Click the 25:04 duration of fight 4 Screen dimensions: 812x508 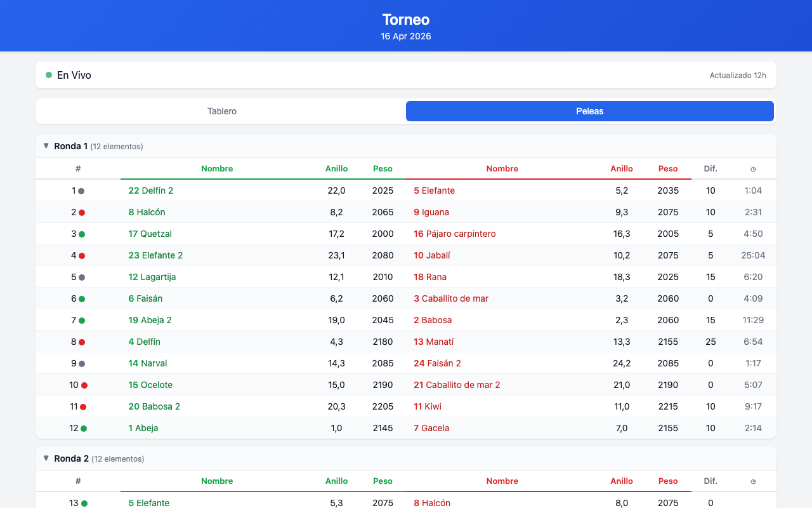tap(753, 255)
